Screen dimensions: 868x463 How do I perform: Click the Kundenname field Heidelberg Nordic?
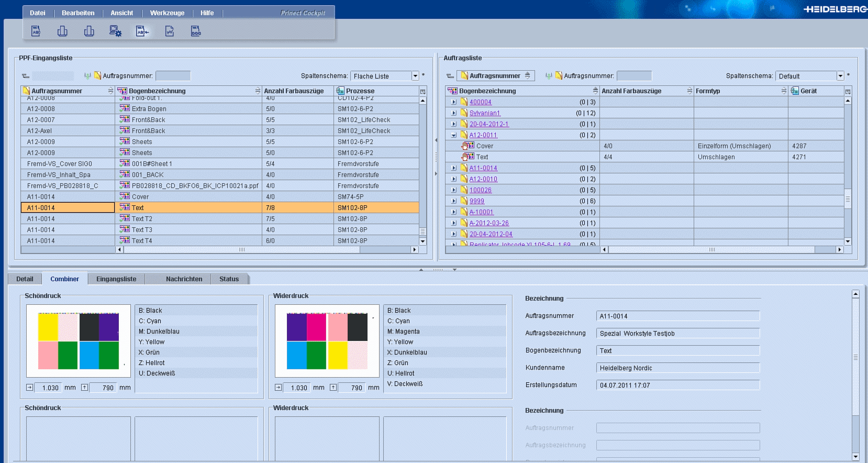tap(678, 368)
